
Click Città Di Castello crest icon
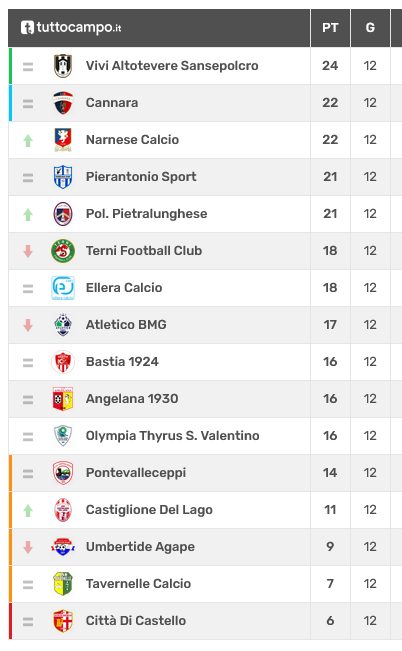[63, 621]
